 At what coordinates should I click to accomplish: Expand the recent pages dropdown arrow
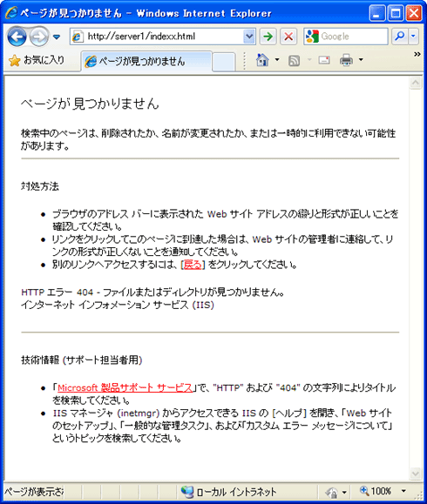(x=57, y=37)
